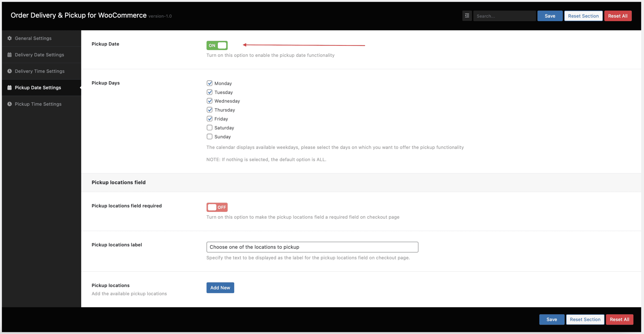Click the calendar icon beside Delivery Date Settings

[x=10, y=55]
